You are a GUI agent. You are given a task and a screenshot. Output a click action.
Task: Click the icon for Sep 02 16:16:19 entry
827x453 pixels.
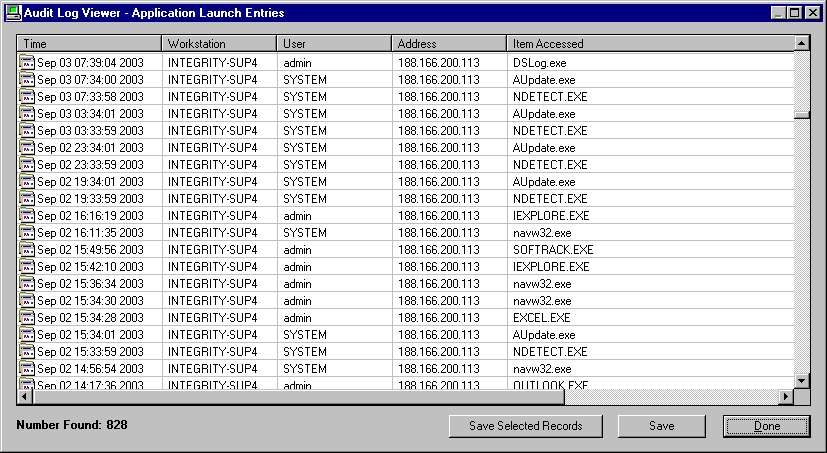pos(27,215)
